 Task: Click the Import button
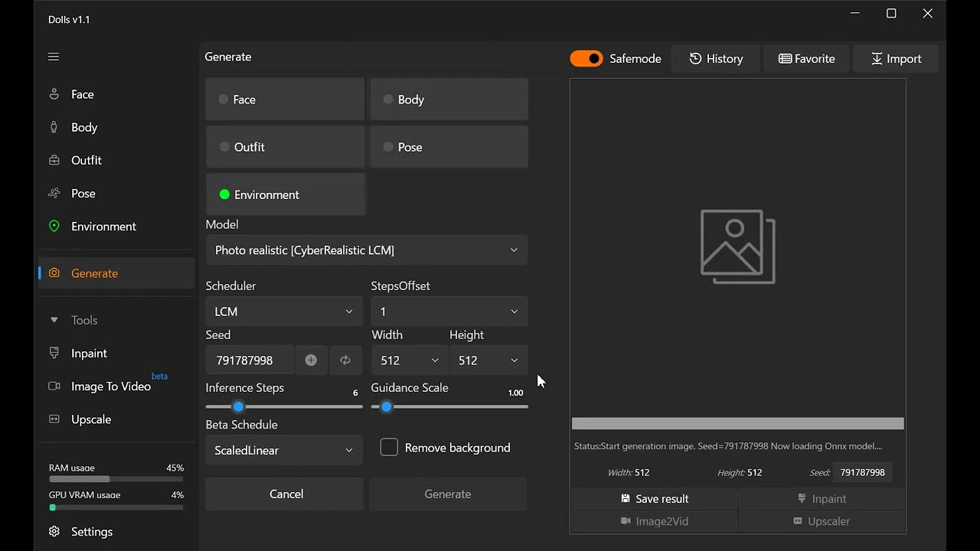pyautogui.click(x=895, y=58)
